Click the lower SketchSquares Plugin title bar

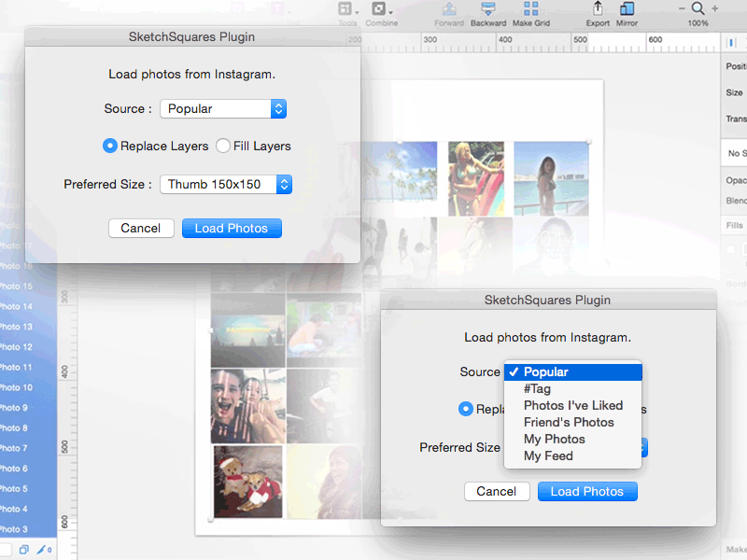click(548, 300)
